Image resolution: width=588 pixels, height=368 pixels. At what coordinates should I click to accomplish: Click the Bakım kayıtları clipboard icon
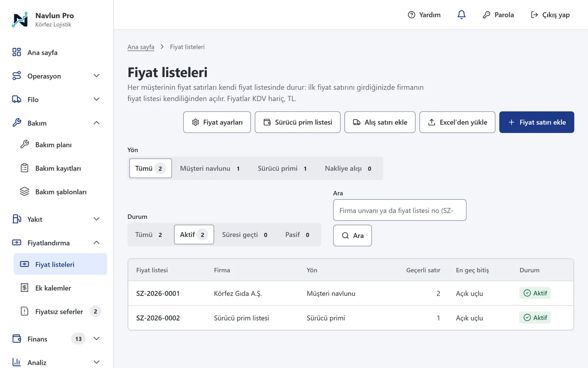click(x=25, y=168)
